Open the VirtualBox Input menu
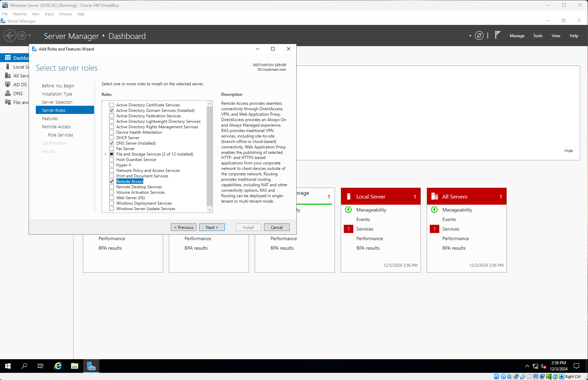This screenshot has width=588, height=380. pos(49,14)
